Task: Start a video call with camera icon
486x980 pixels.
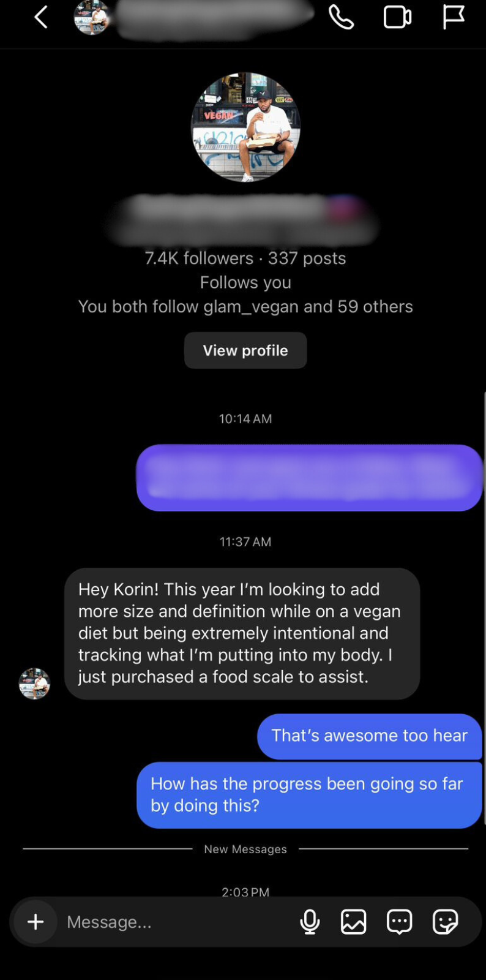Action: point(397,17)
